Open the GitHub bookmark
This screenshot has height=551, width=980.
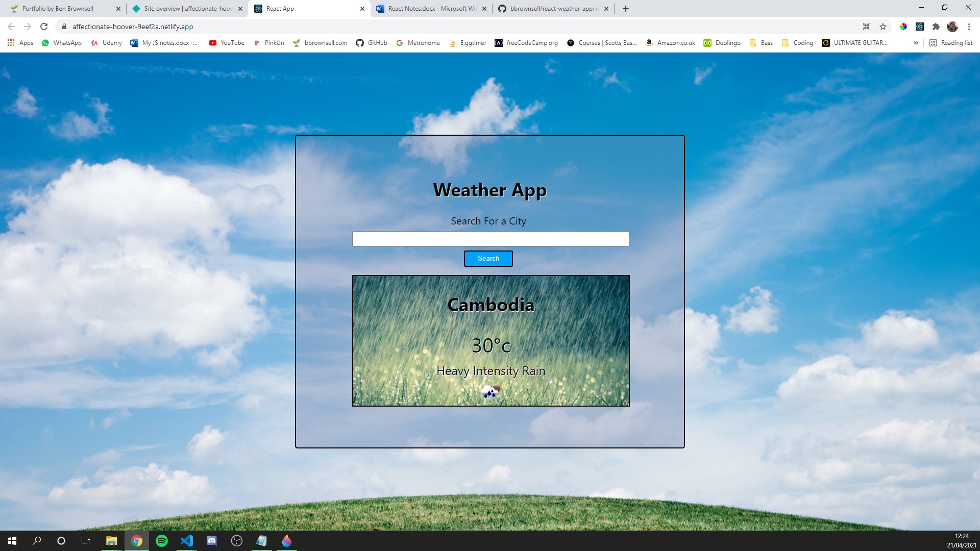(372, 43)
